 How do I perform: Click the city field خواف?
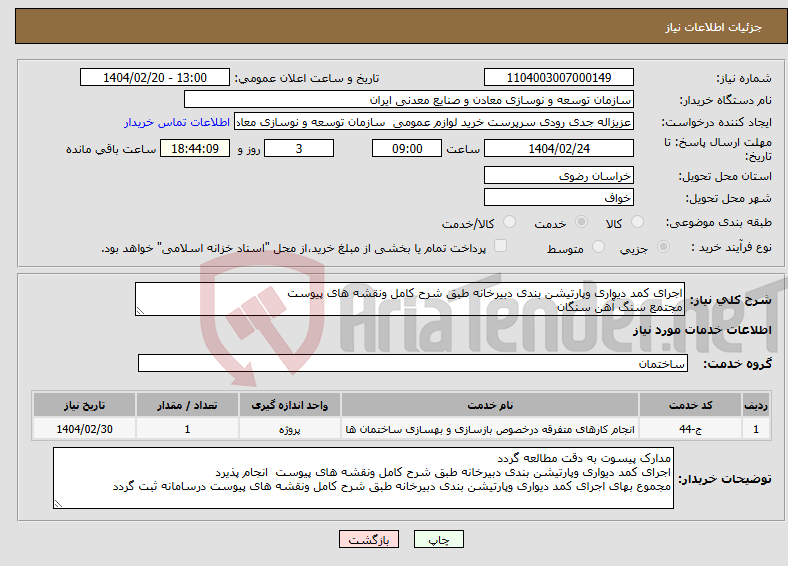coord(558,197)
